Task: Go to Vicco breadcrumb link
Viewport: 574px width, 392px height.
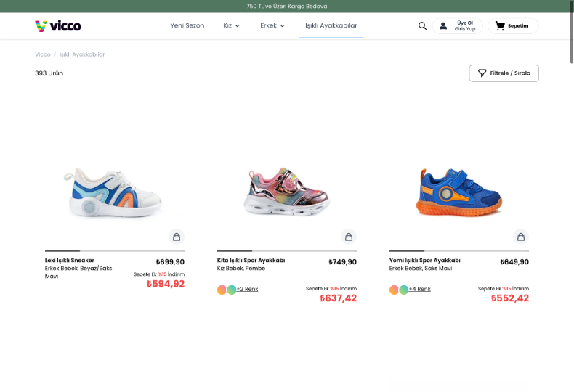Action: pos(43,54)
